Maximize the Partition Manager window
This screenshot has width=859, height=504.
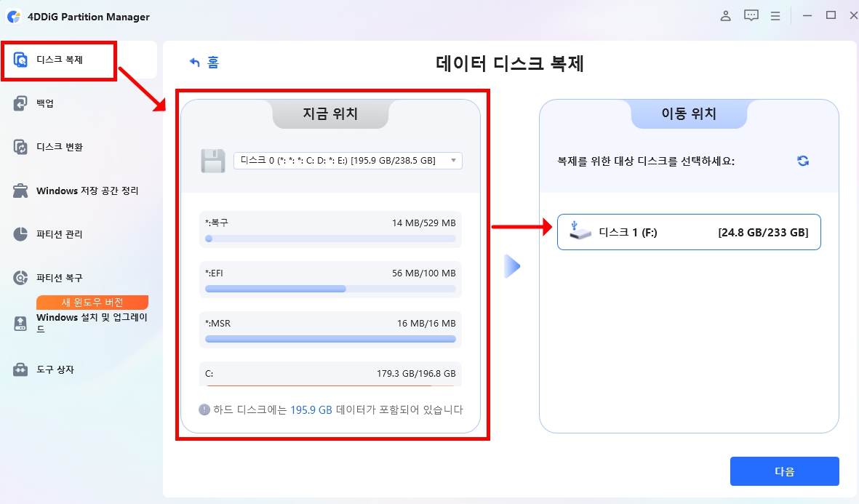[831, 15]
